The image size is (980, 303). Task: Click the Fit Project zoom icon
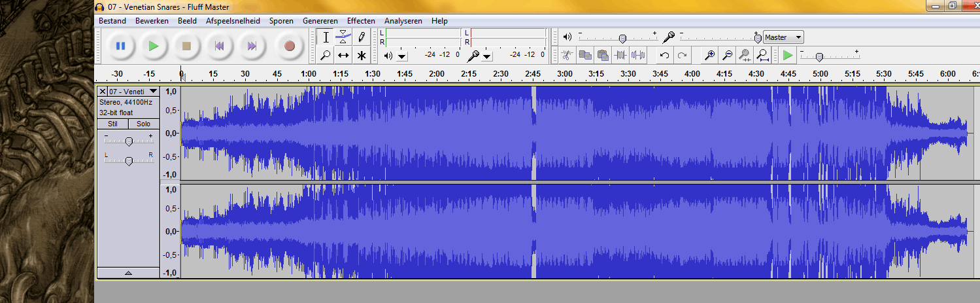point(762,55)
